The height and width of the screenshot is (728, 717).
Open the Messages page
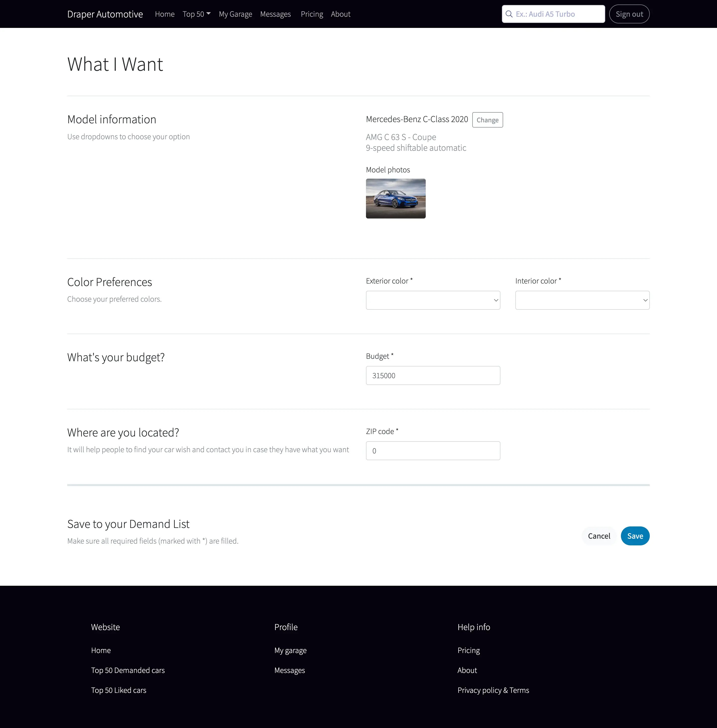(275, 14)
